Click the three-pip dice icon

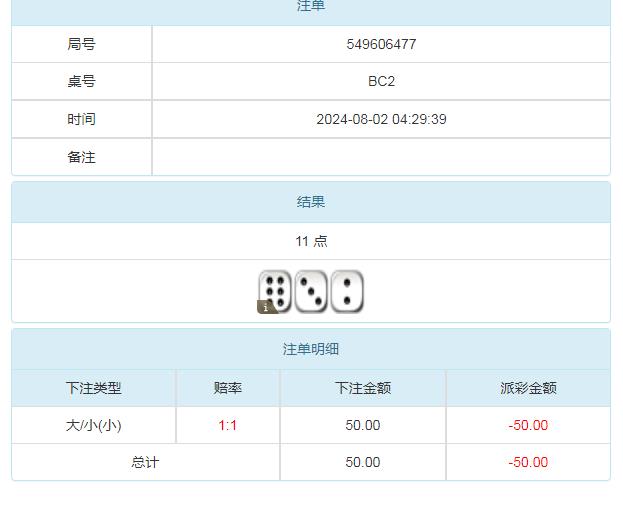pos(312,290)
